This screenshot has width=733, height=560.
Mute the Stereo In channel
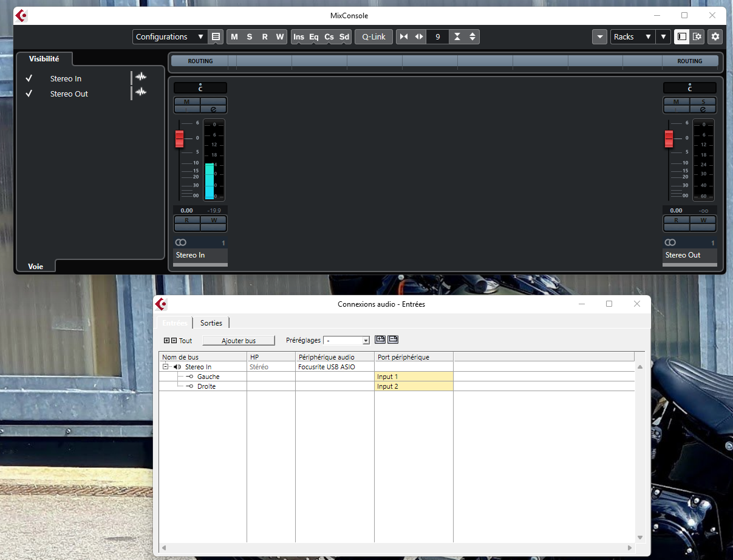[187, 101]
